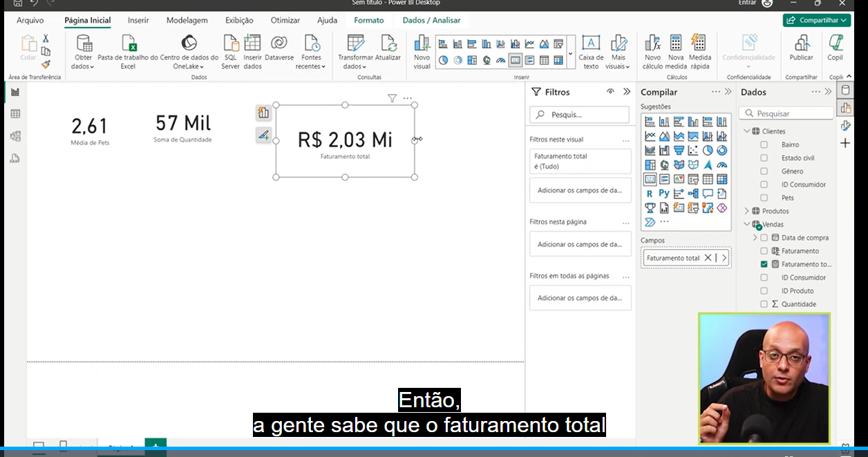Screen dimensions: 868x457
Task: Check the Bairro field
Action: (764, 144)
